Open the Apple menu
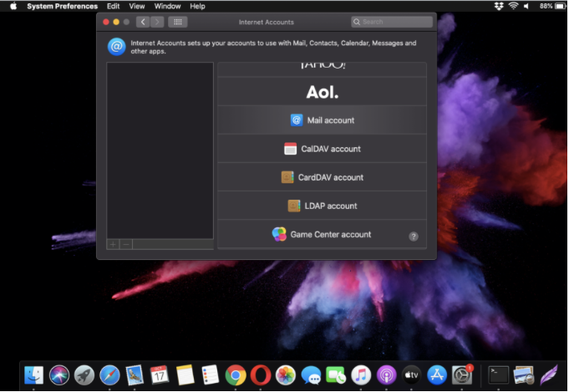The width and height of the screenshot is (569, 392). click(13, 6)
